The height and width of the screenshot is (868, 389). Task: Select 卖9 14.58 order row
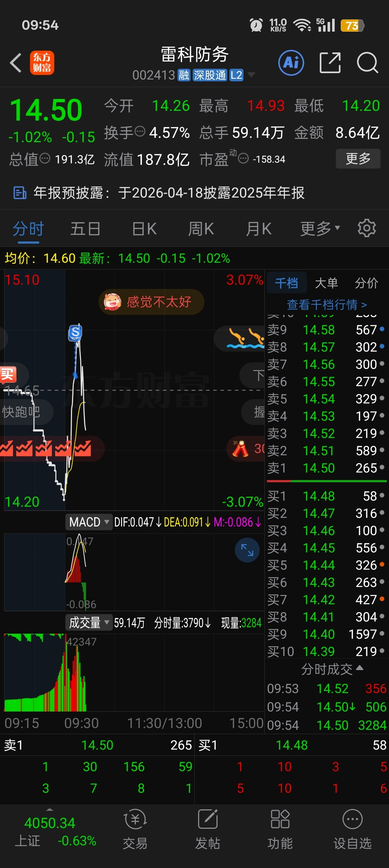tap(326, 330)
